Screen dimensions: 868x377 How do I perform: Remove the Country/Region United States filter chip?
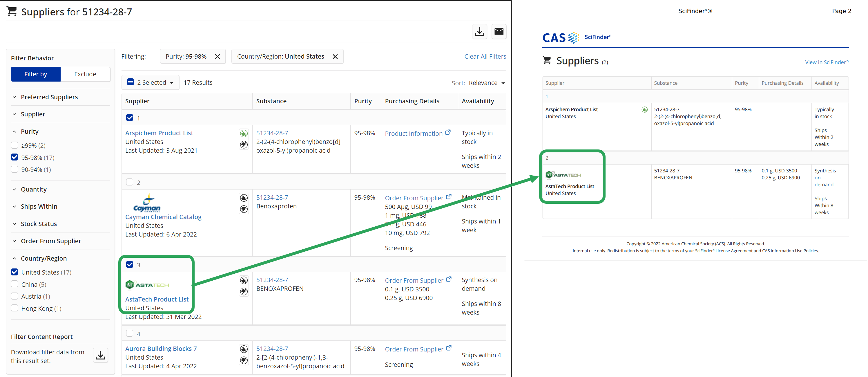pyautogui.click(x=335, y=57)
